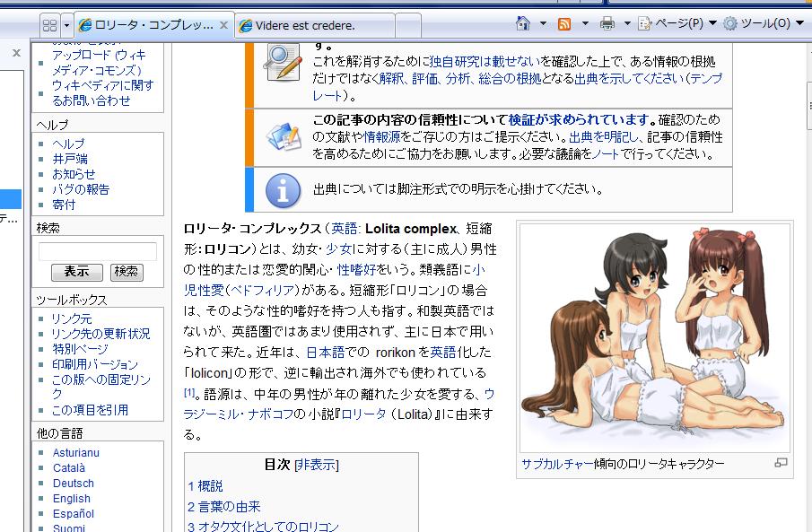
Task: Jump to section 3 オタク文化としてのロリコン
Action: tap(263, 527)
